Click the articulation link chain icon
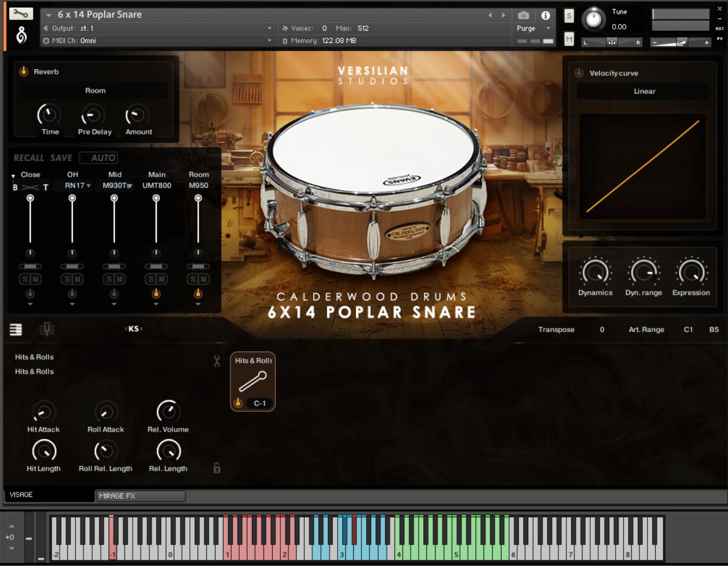The image size is (728, 566). tap(217, 361)
